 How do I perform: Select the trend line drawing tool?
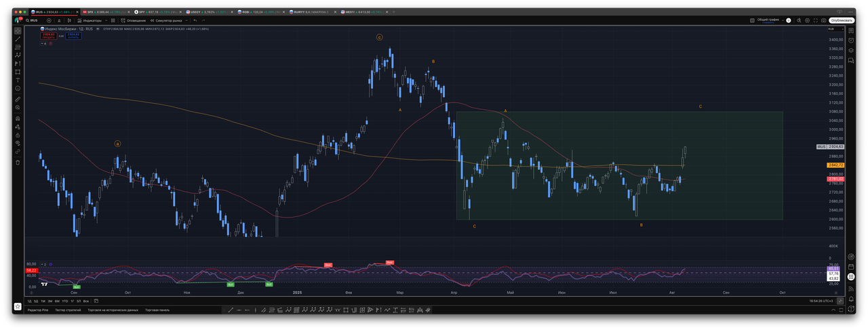tap(18, 39)
